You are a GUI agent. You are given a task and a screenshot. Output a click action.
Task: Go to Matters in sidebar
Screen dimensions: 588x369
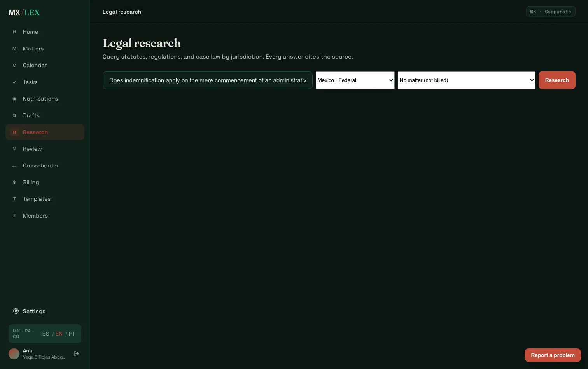[x=45, y=49]
